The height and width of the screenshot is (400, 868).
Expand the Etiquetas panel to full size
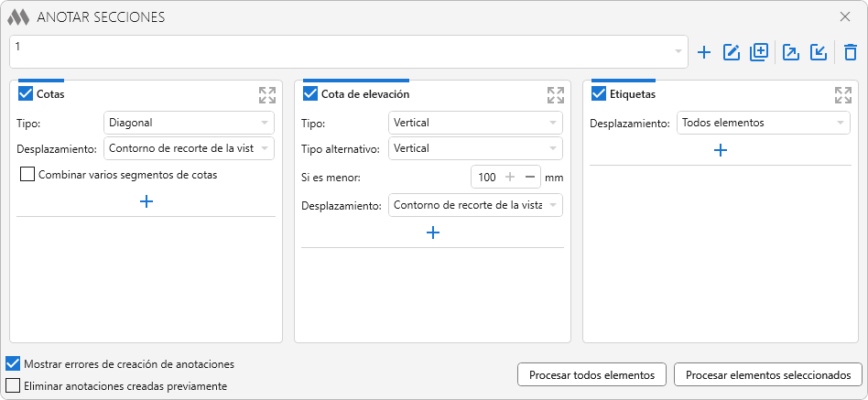[843, 94]
